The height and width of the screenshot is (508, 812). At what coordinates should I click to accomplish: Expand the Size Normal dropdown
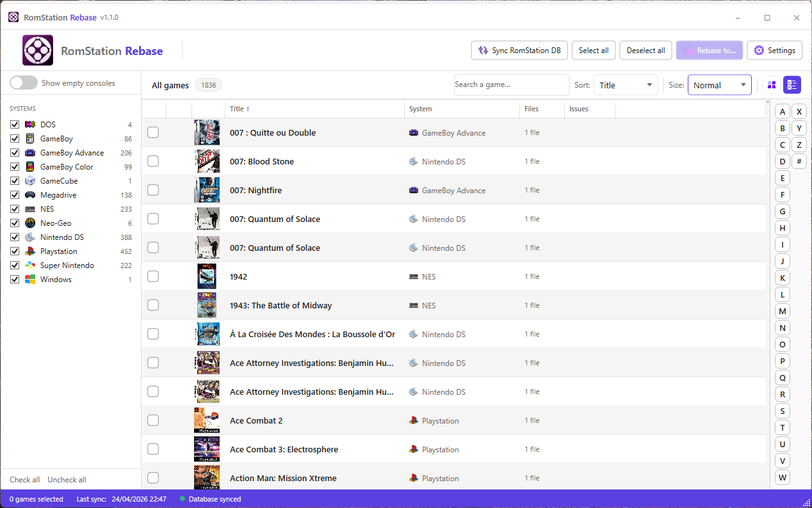coord(719,85)
